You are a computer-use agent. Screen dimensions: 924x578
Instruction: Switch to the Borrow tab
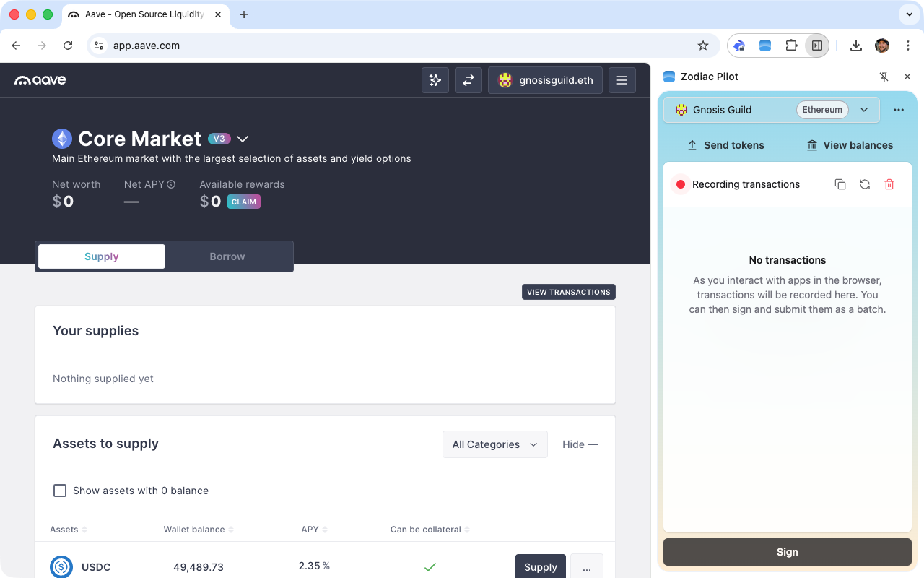[x=227, y=256]
